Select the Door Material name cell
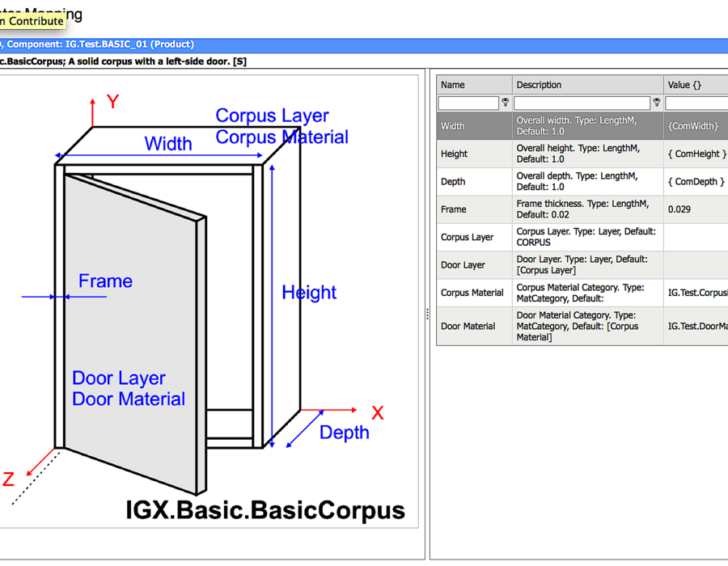 tap(474, 326)
